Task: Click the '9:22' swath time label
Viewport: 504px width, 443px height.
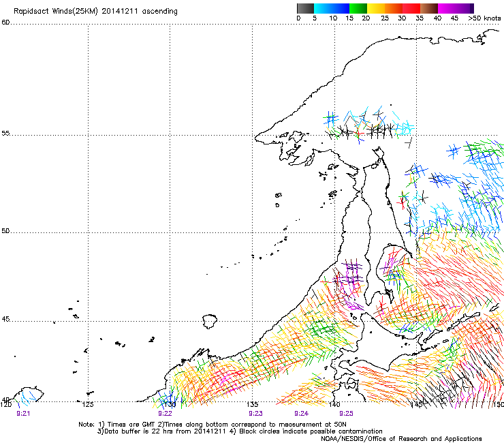Action: pos(165,414)
